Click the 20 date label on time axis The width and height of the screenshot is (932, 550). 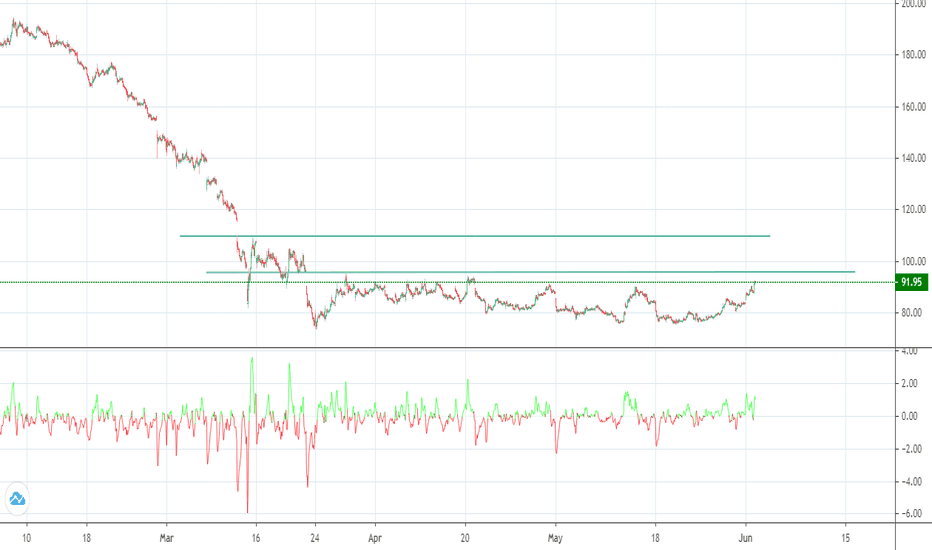tap(465, 538)
